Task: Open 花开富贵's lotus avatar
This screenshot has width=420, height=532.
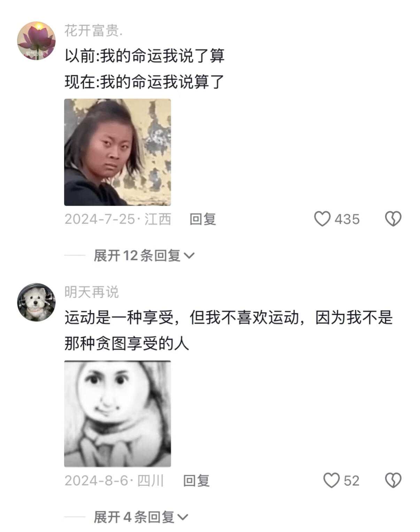Action: pos(36,41)
